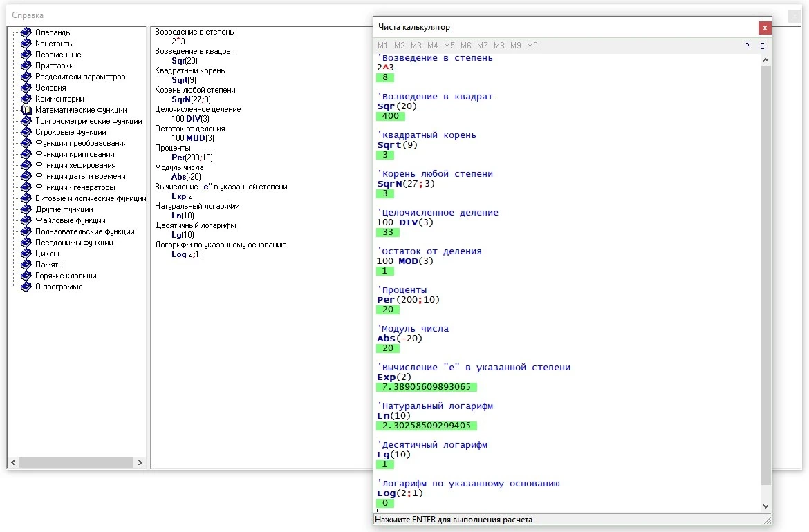Click the book icon beside Константы
Screen dimensions: 809x532
pyautogui.click(x=26, y=44)
